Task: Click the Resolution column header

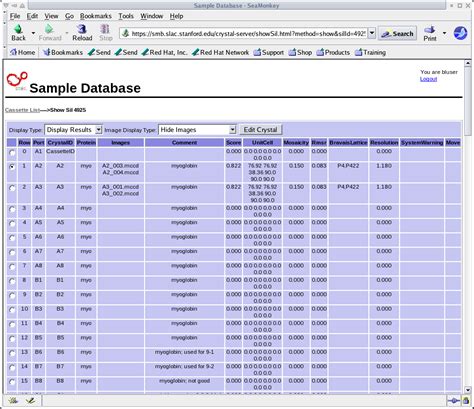Action: [x=384, y=143]
